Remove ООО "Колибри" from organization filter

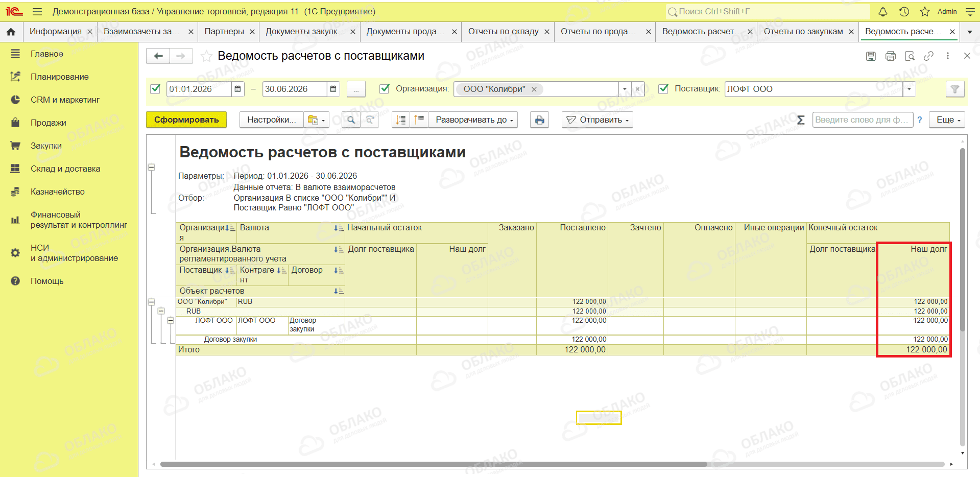tap(534, 89)
